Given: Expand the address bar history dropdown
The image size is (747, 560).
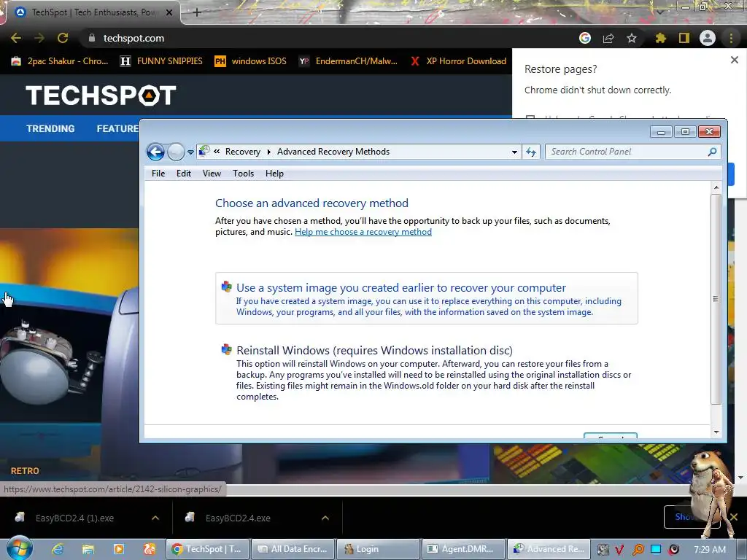Looking at the screenshot, I should coord(514,152).
